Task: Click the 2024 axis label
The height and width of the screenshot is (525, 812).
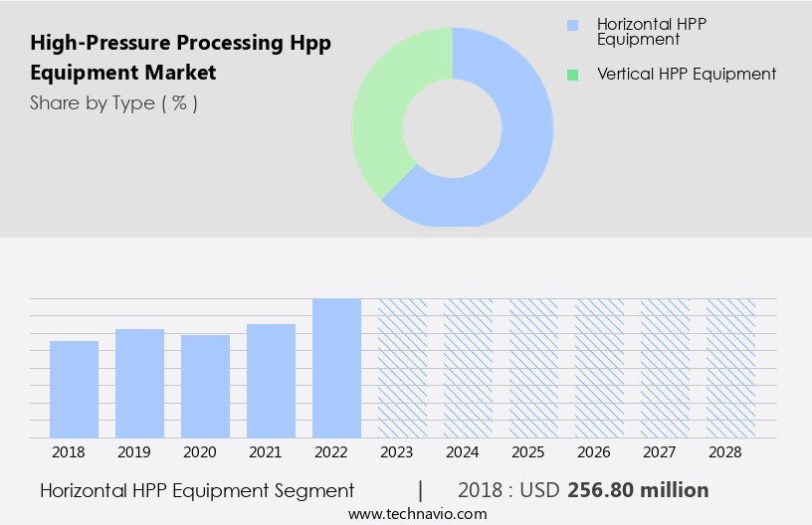Action: [463, 452]
